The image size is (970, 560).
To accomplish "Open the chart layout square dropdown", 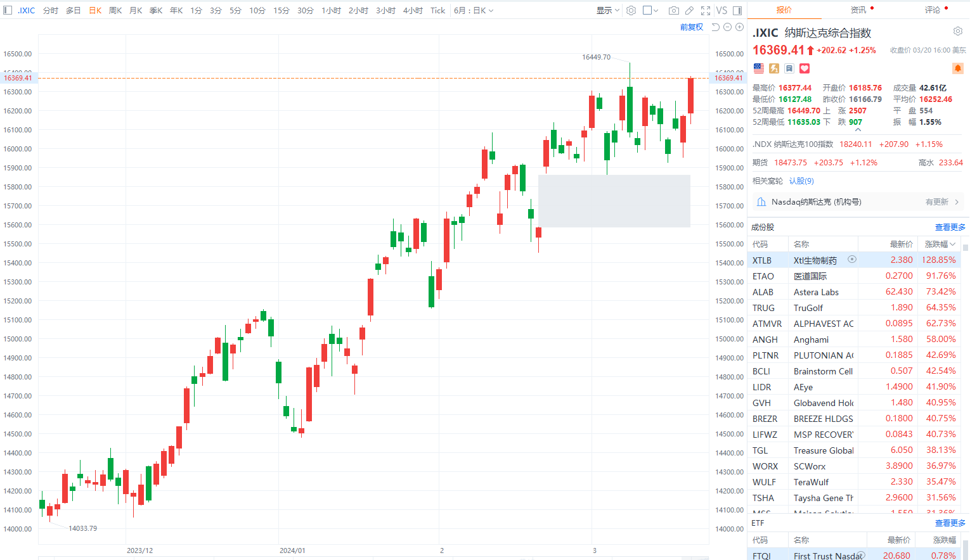I will (x=650, y=11).
